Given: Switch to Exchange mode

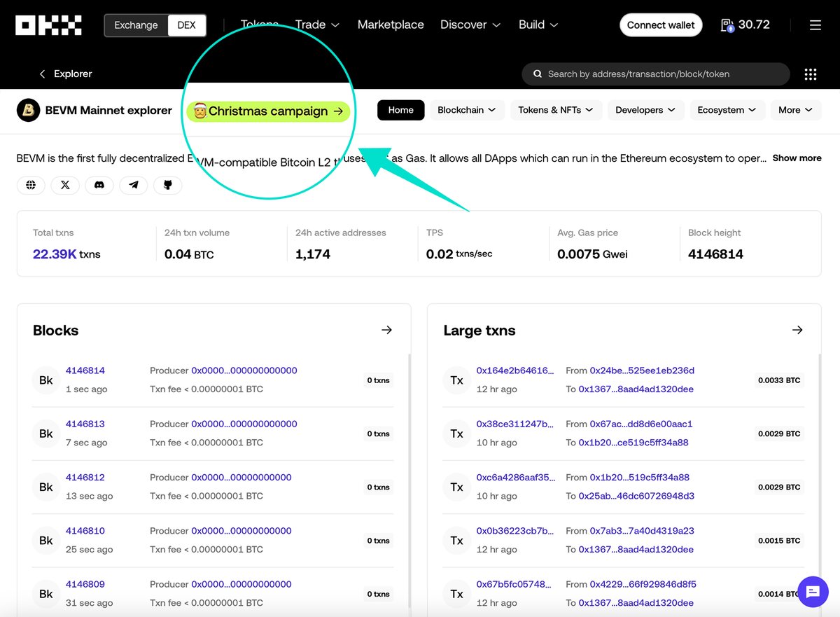Looking at the screenshot, I should (x=136, y=25).
